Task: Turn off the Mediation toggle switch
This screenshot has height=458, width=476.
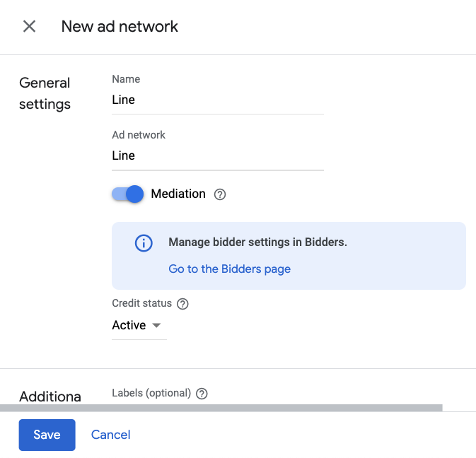Action: (x=128, y=194)
